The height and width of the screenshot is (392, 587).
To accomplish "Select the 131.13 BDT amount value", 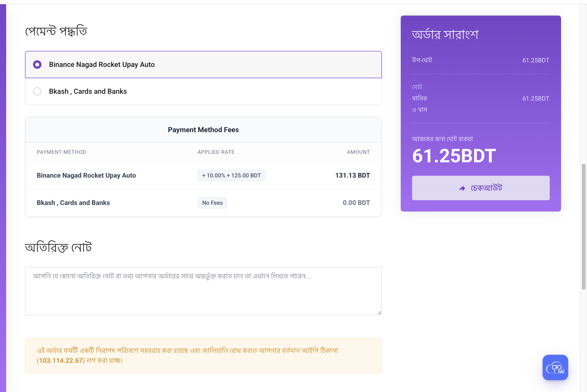I will 352,175.
